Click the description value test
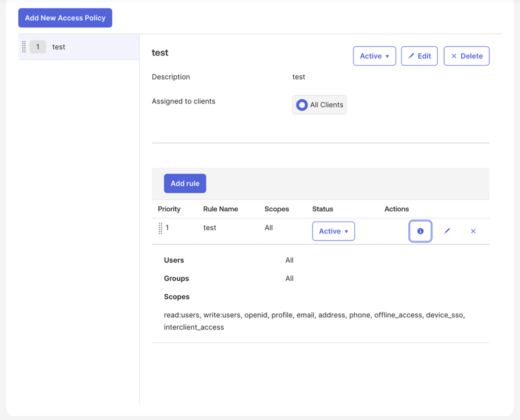 click(x=298, y=77)
